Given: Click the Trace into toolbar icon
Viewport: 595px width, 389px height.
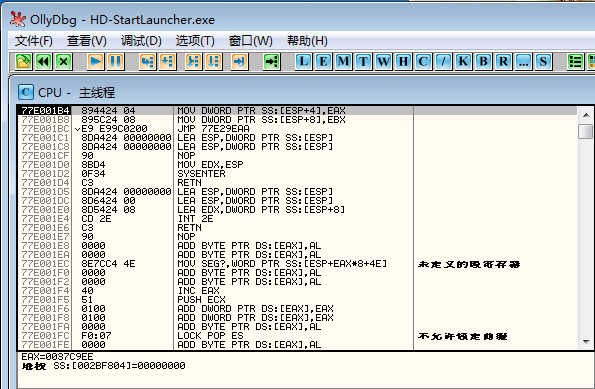Looking at the screenshot, I should 194,61.
